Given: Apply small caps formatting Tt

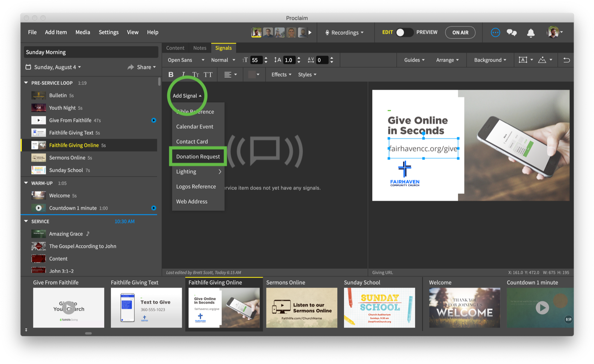Looking at the screenshot, I should (196, 74).
